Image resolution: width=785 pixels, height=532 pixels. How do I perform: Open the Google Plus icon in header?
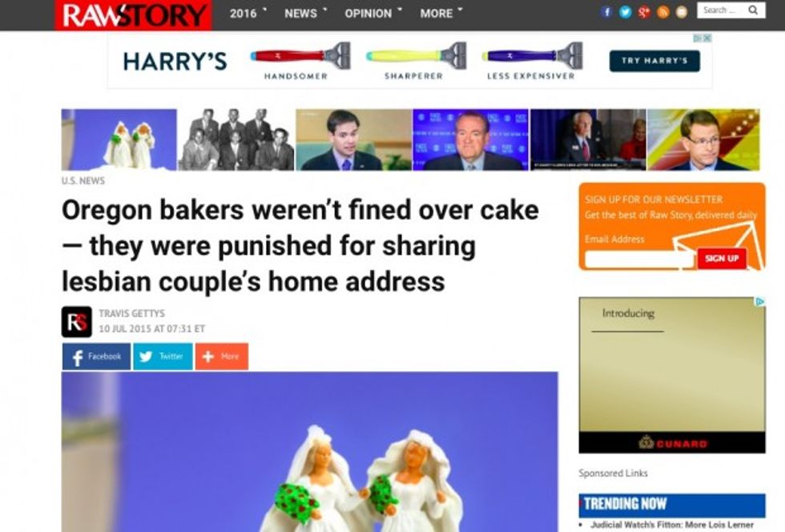(x=644, y=12)
